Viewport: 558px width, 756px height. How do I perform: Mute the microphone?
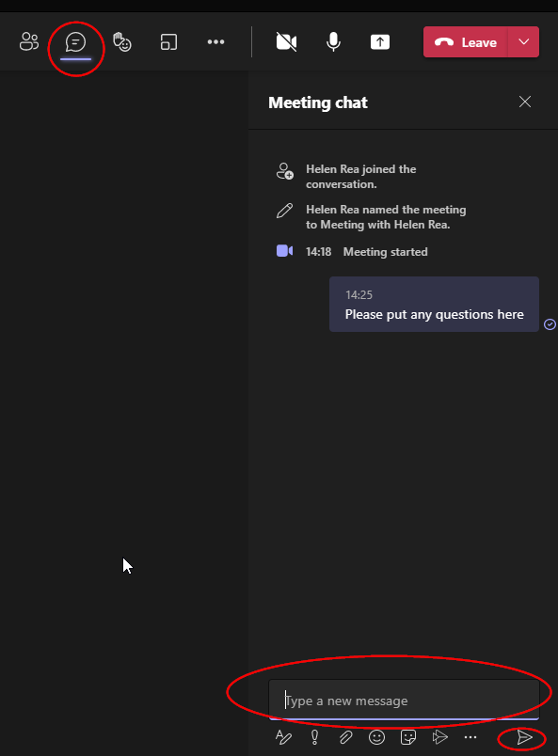coord(333,42)
